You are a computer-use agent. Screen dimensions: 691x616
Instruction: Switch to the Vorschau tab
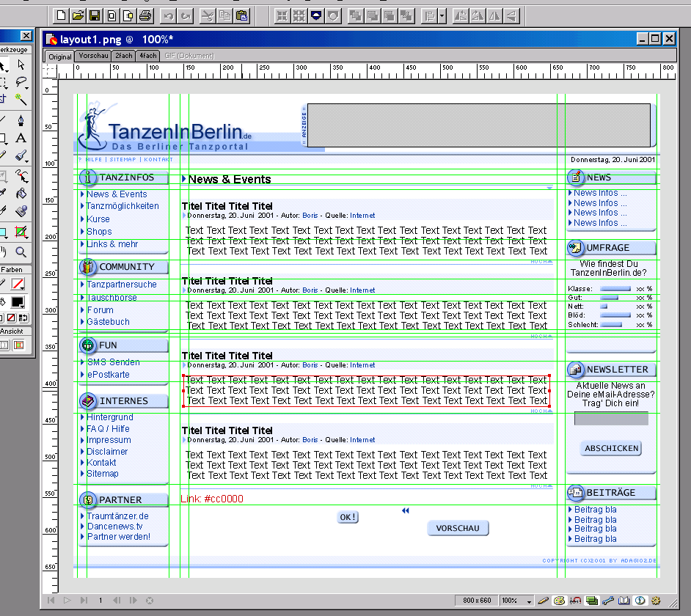93,56
